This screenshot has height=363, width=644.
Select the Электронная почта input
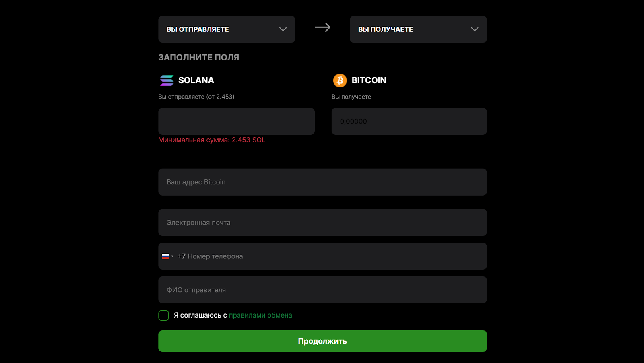tap(322, 223)
